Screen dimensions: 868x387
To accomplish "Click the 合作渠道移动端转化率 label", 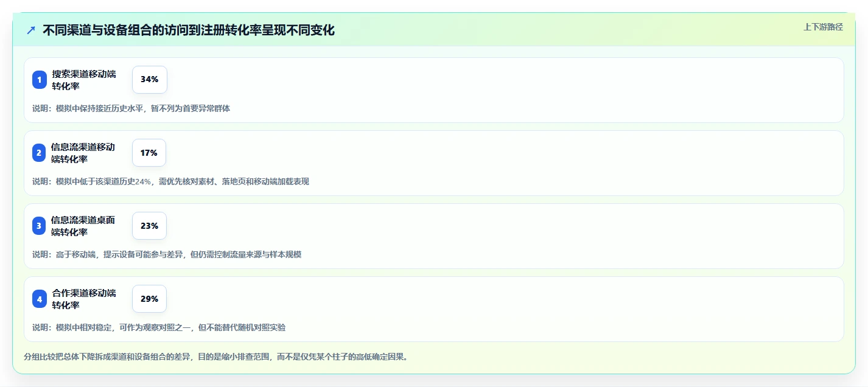I will click(84, 299).
